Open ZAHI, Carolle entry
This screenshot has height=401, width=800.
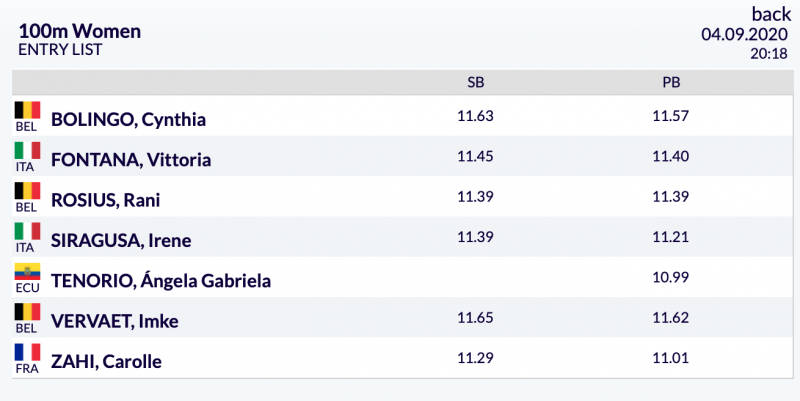click(x=106, y=361)
